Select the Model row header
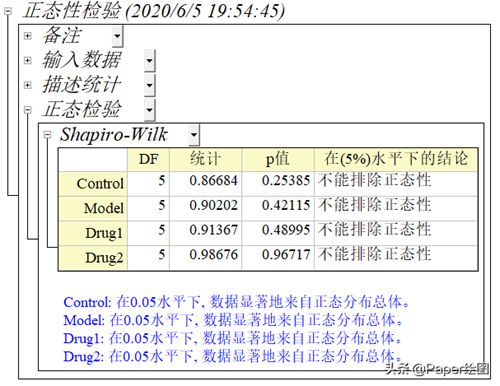The width and height of the screenshot is (500, 386). (93, 208)
